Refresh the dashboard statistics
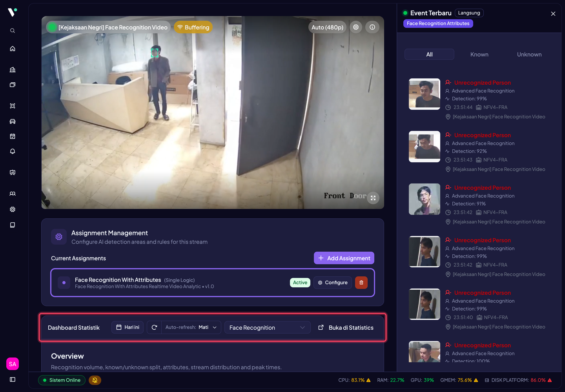 (x=154, y=327)
